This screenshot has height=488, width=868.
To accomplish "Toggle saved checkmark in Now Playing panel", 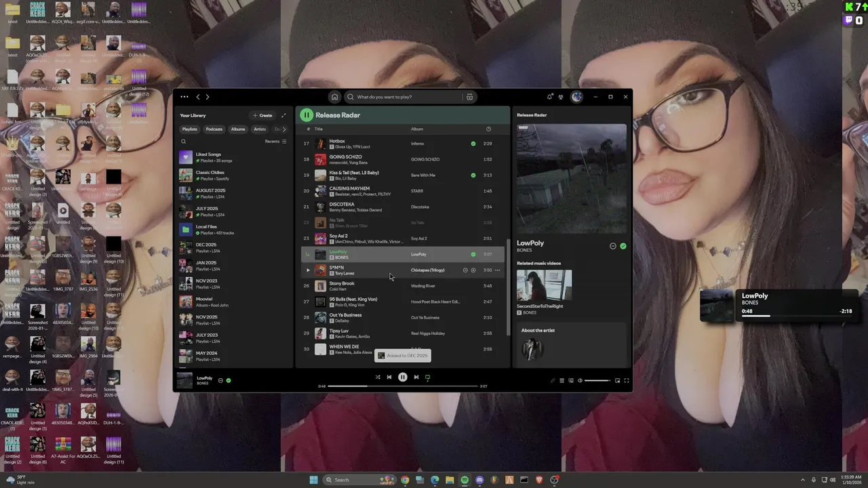I will click(623, 246).
